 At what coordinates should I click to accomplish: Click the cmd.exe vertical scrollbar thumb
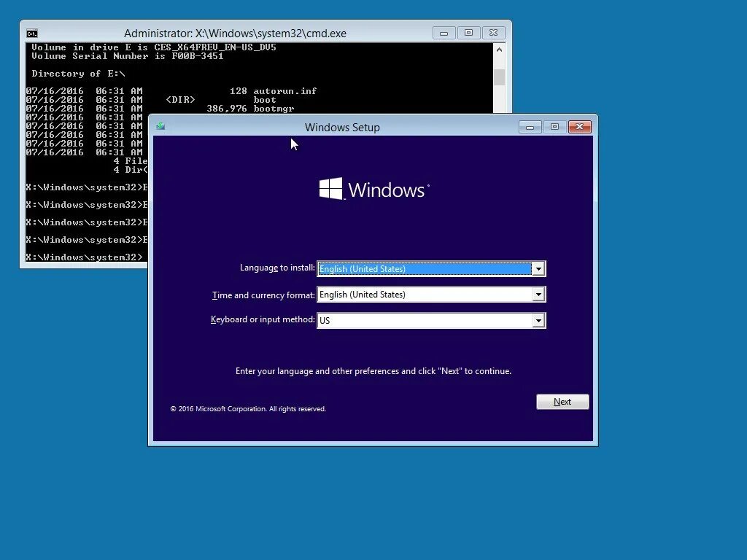[499, 77]
